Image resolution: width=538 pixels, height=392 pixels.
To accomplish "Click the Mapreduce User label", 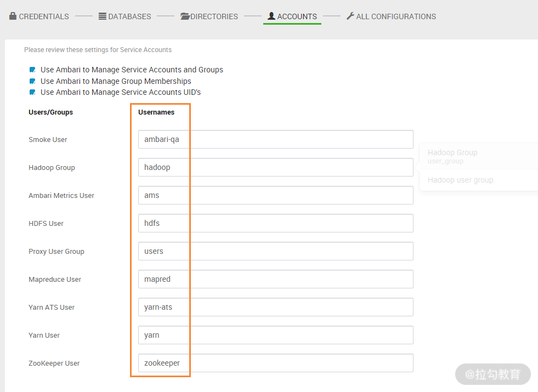I will pyautogui.click(x=54, y=280).
